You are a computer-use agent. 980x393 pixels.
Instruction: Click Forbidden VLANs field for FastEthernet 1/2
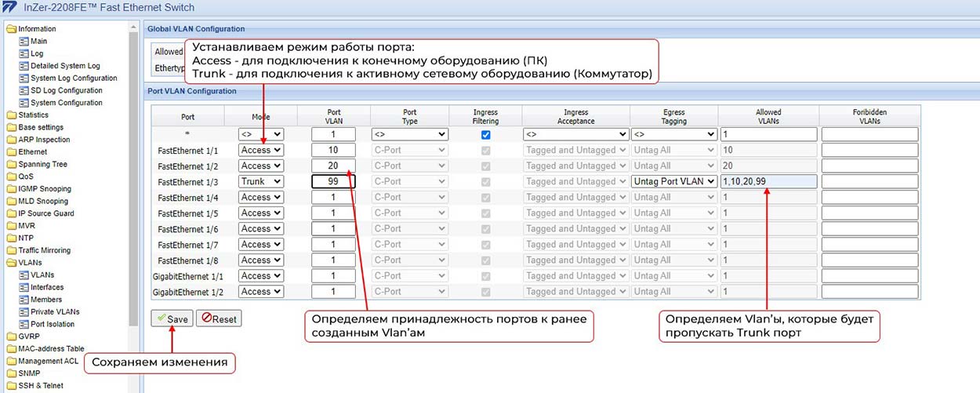point(869,166)
